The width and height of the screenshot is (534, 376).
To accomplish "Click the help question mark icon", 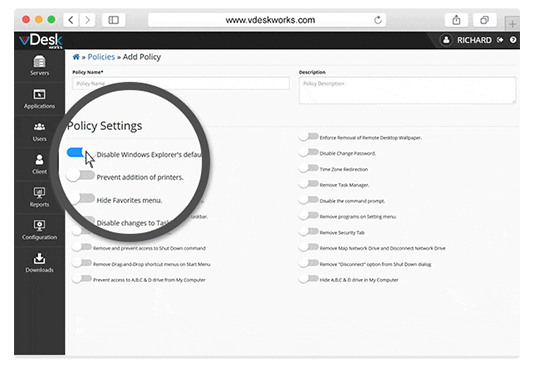I will point(513,40).
